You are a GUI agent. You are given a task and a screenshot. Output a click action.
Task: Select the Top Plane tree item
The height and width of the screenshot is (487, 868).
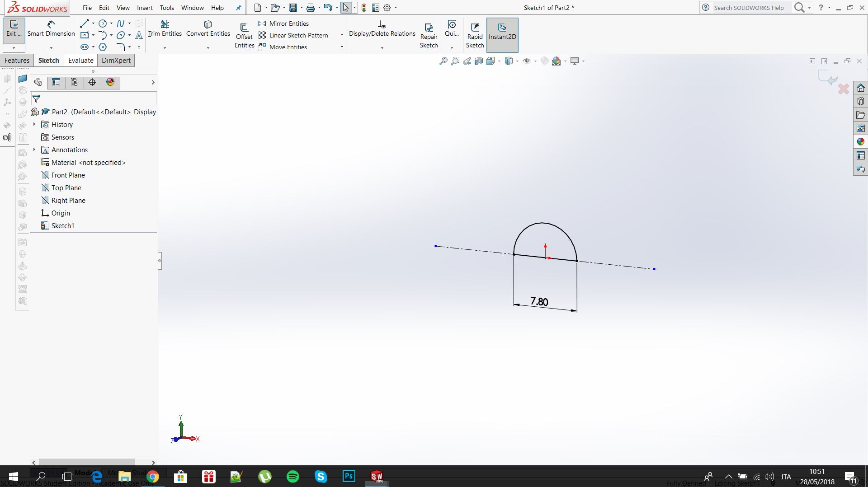[x=61, y=188]
